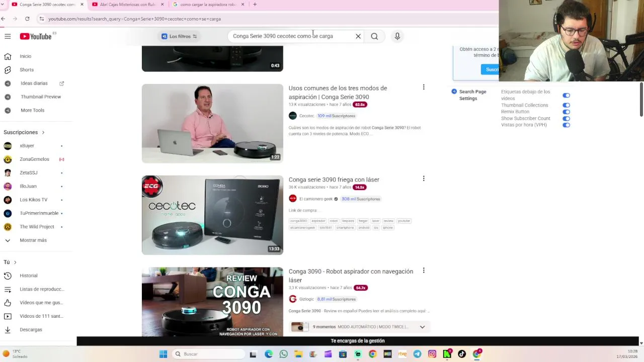
Task: Open the YouTube hamburger guide menu
Action: [x=8, y=36]
